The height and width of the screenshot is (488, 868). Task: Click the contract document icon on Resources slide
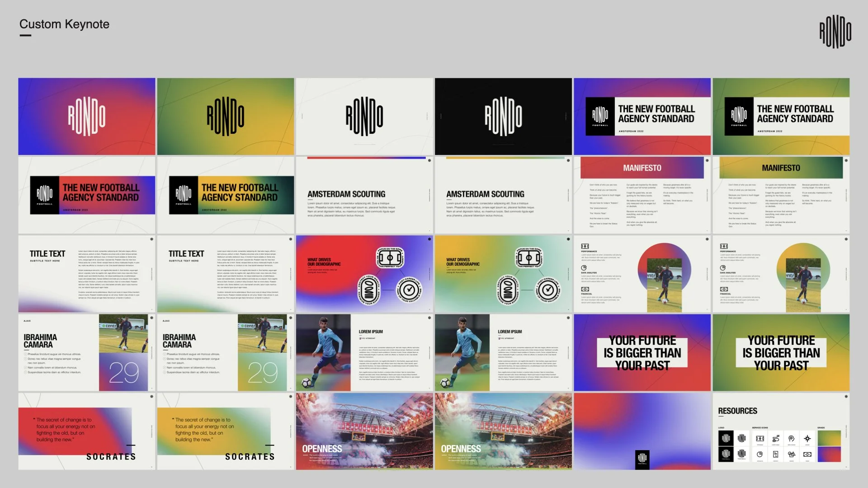click(x=776, y=454)
